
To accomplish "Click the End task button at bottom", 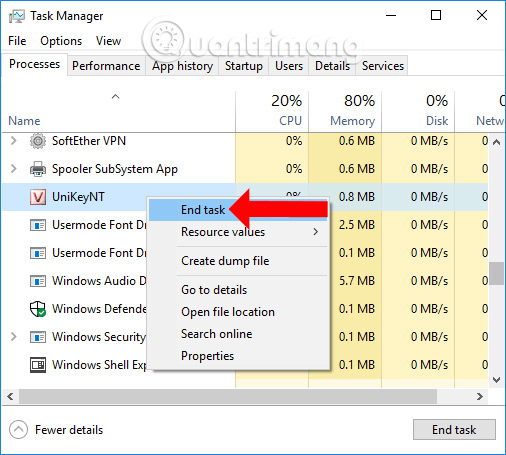I will [x=454, y=430].
